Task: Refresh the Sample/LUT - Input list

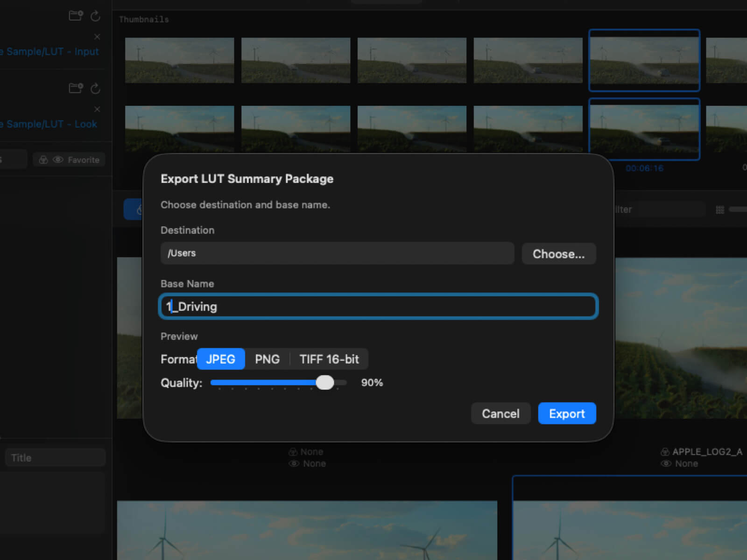Action: [x=95, y=15]
